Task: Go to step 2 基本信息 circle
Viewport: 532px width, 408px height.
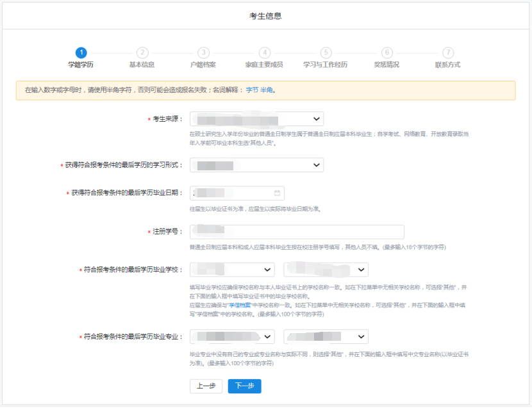Action: coord(142,53)
